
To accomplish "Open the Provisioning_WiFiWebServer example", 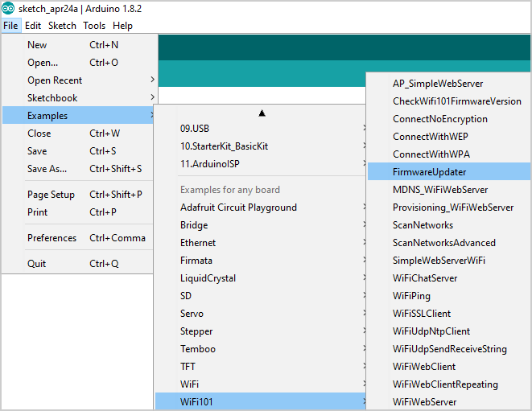I will pyautogui.click(x=449, y=208).
